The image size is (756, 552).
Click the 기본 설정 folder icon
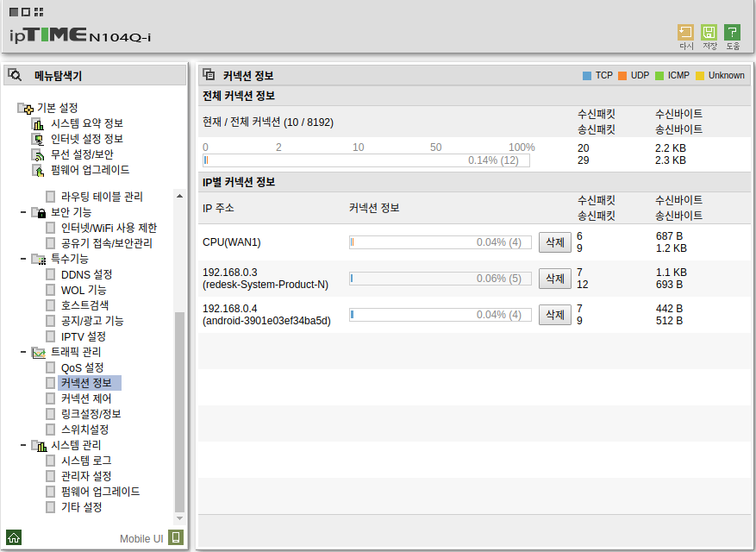pos(26,108)
